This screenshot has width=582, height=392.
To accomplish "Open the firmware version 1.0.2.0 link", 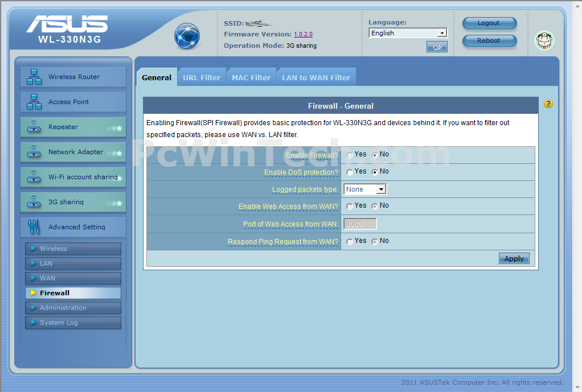I will coord(304,34).
